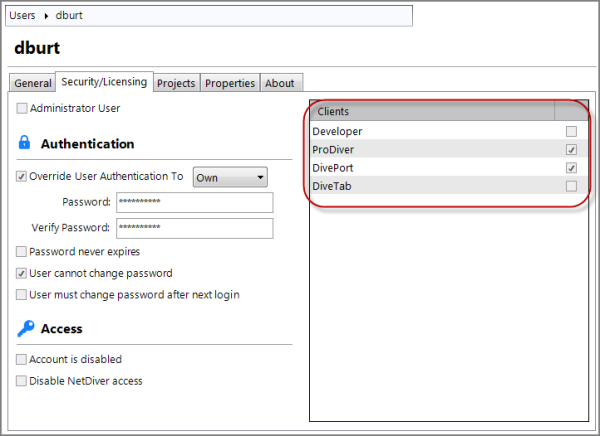Enable User must change password after next login
This screenshot has height=436, width=600.
coord(22,294)
